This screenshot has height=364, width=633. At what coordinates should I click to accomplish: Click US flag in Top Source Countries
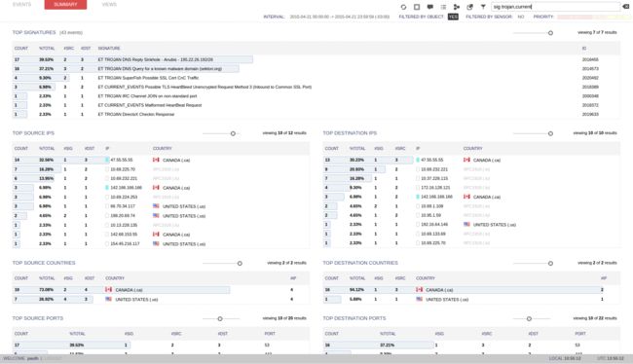(x=109, y=300)
